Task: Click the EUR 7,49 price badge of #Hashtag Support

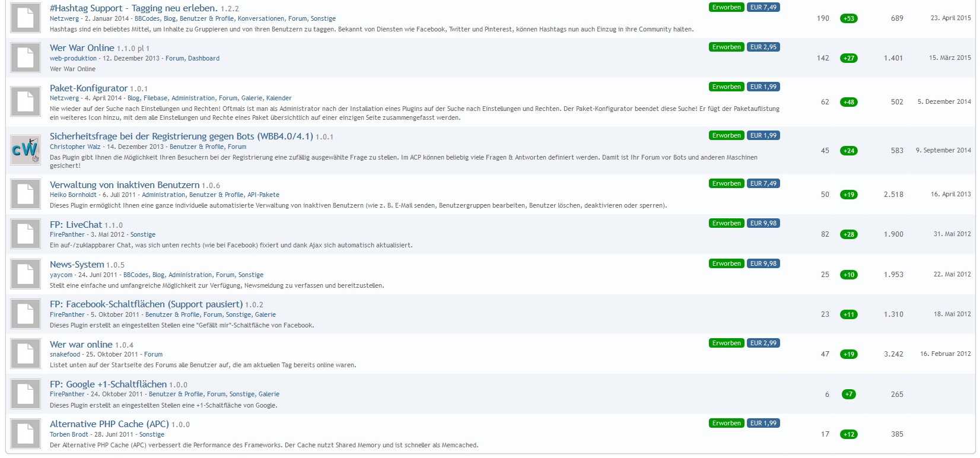Action: (763, 8)
